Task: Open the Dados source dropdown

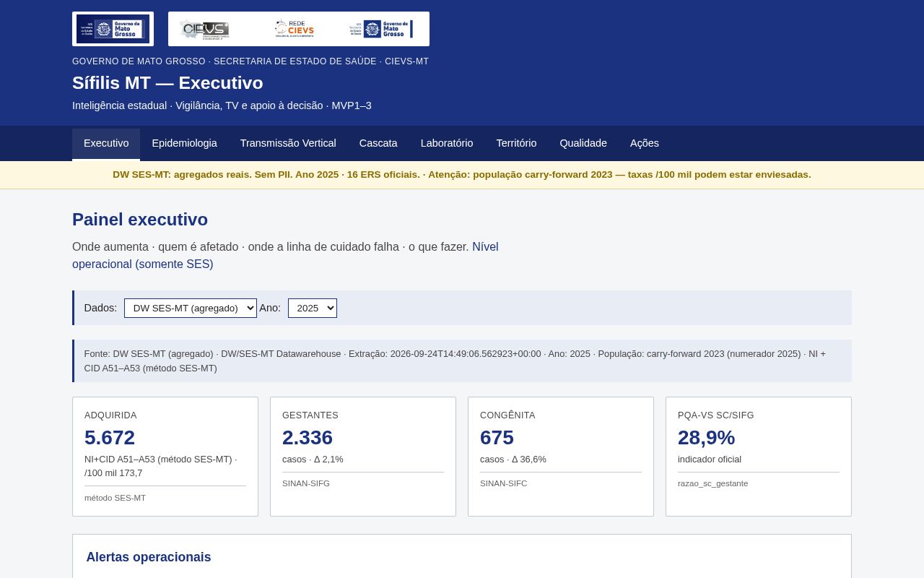Action: pyautogui.click(x=191, y=308)
